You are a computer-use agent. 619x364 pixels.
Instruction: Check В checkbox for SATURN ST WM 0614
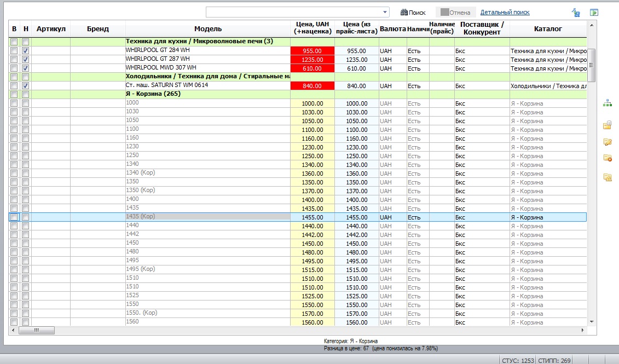[x=14, y=85]
